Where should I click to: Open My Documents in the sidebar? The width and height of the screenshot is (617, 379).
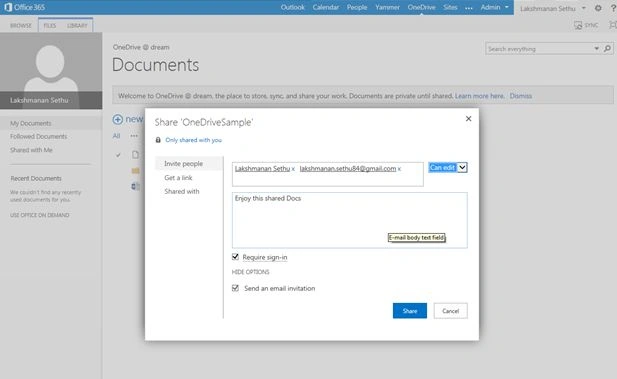(x=31, y=123)
